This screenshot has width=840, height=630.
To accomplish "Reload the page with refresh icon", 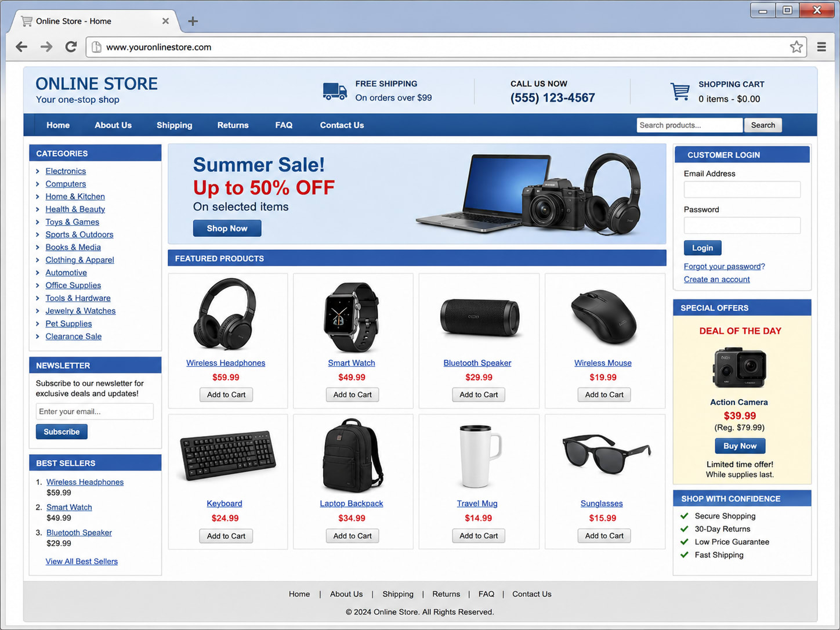I will (x=71, y=47).
